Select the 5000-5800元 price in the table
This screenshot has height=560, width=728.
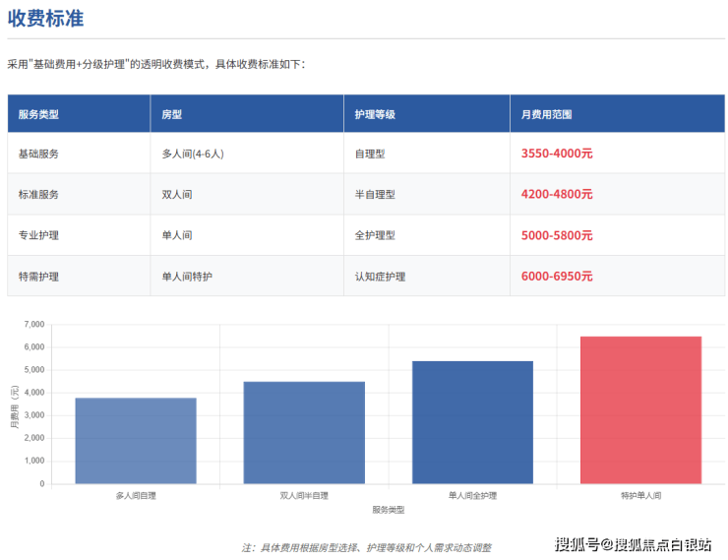(x=557, y=236)
